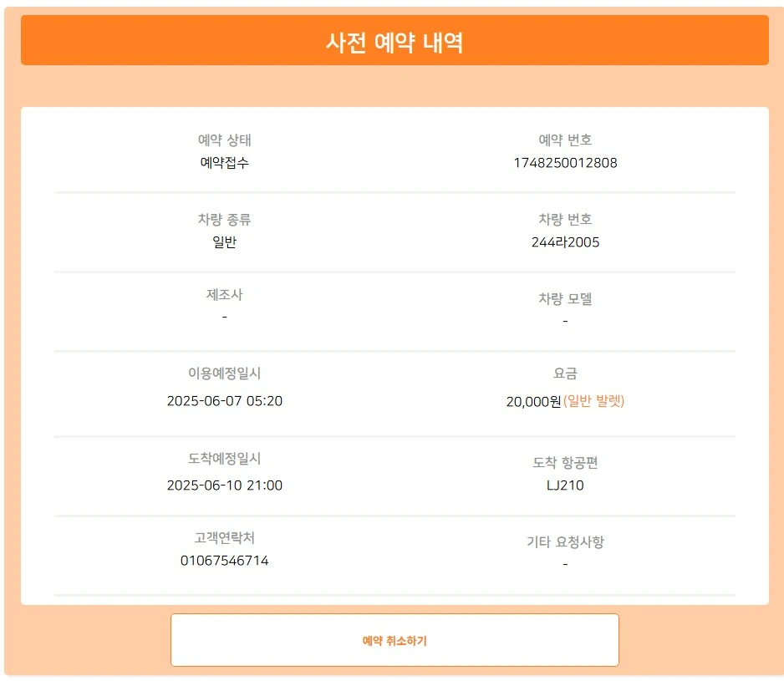The width and height of the screenshot is (784, 681).
Task: Click the arrival flight LJ210
Action: pyautogui.click(x=566, y=485)
